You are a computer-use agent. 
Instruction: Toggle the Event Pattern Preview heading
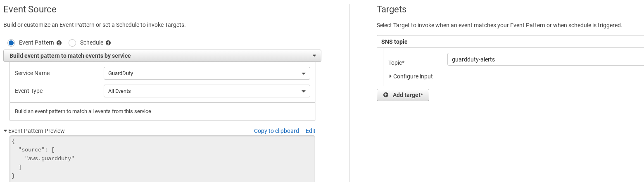36,131
